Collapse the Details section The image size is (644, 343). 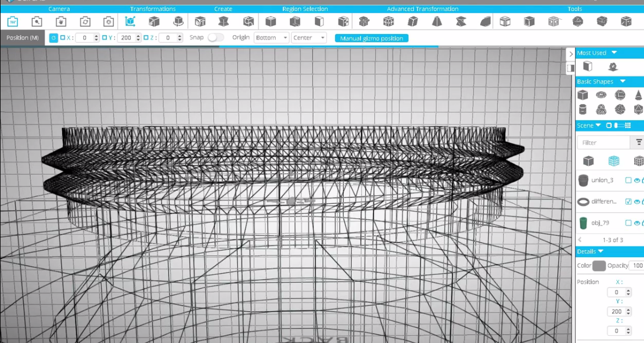[x=601, y=251]
